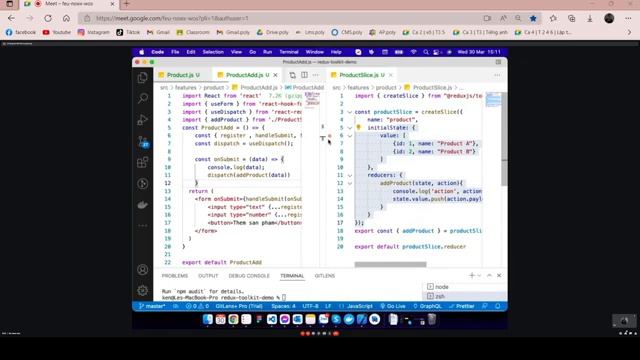Toggle the favorite star for this page

[533, 18]
